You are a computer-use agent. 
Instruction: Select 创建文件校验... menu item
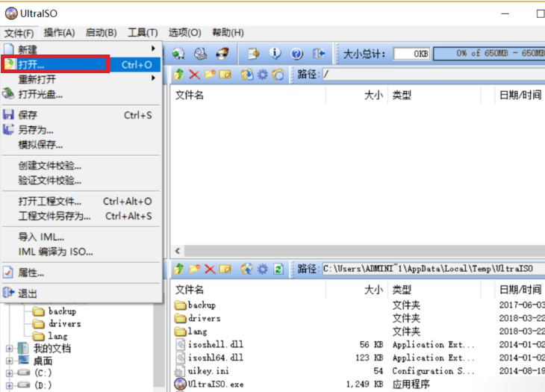[81, 166]
